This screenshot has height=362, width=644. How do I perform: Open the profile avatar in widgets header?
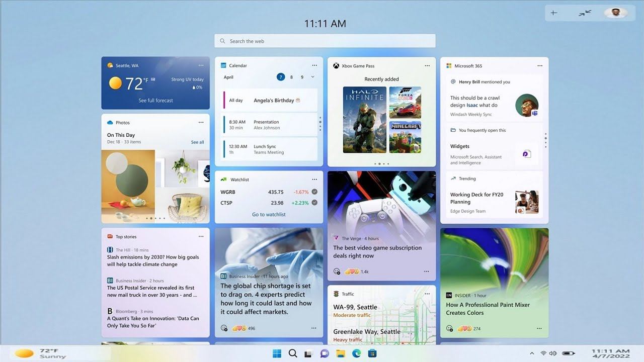pyautogui.click(x=616, y=13)
